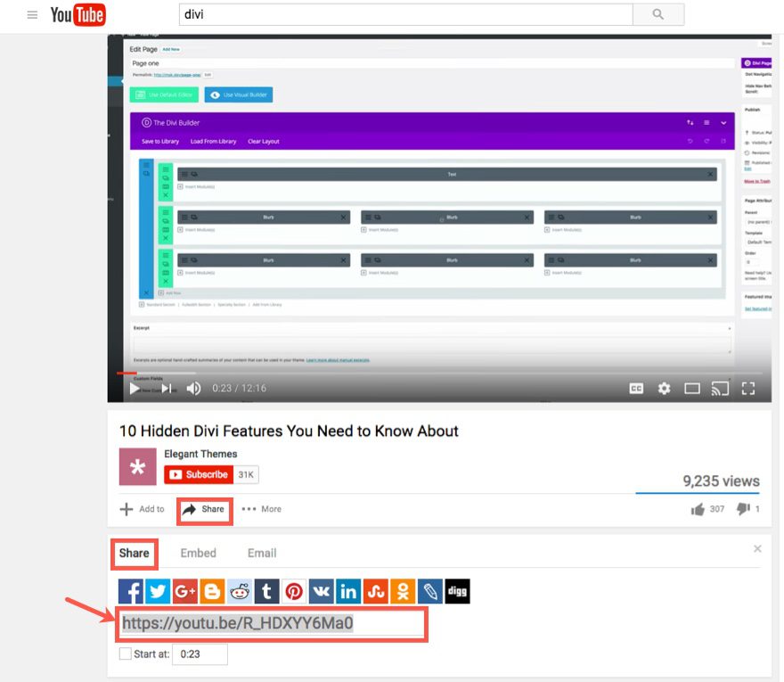
Task: Switch to the Embed tab
Action: [x=198, y=553]
